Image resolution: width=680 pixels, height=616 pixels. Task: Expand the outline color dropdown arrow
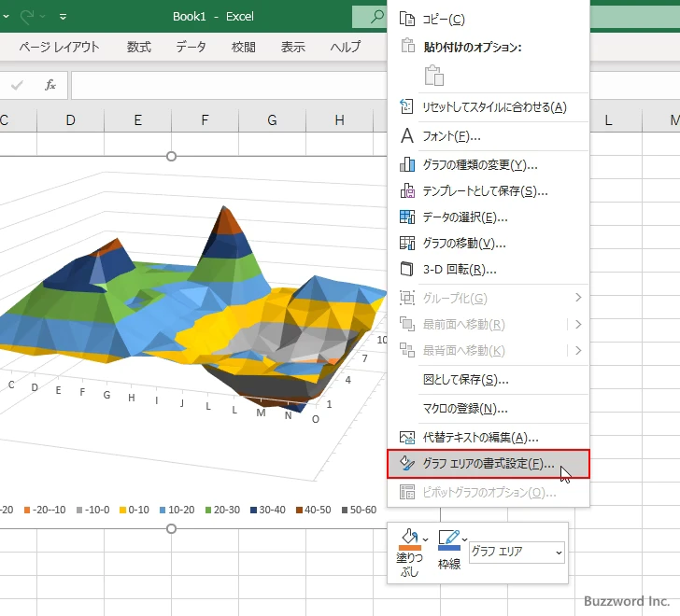[x=464, y=539]
